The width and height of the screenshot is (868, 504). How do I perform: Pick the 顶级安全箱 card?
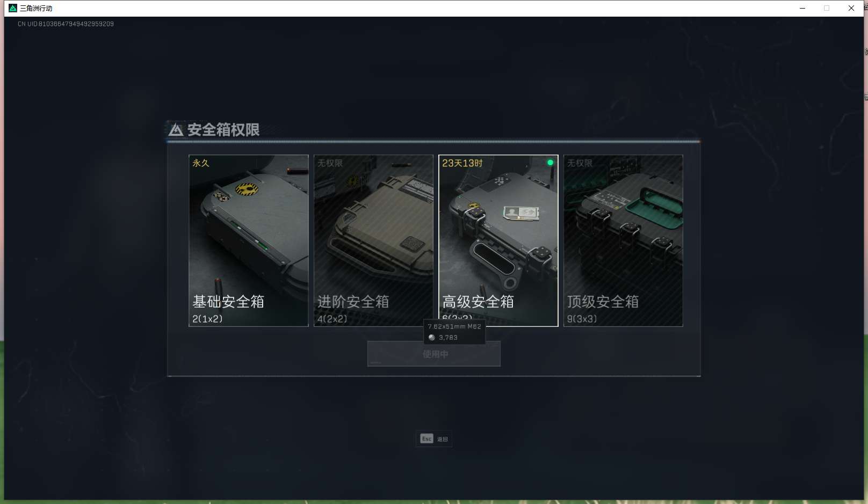pyautogui.click(x=623, y=240)
